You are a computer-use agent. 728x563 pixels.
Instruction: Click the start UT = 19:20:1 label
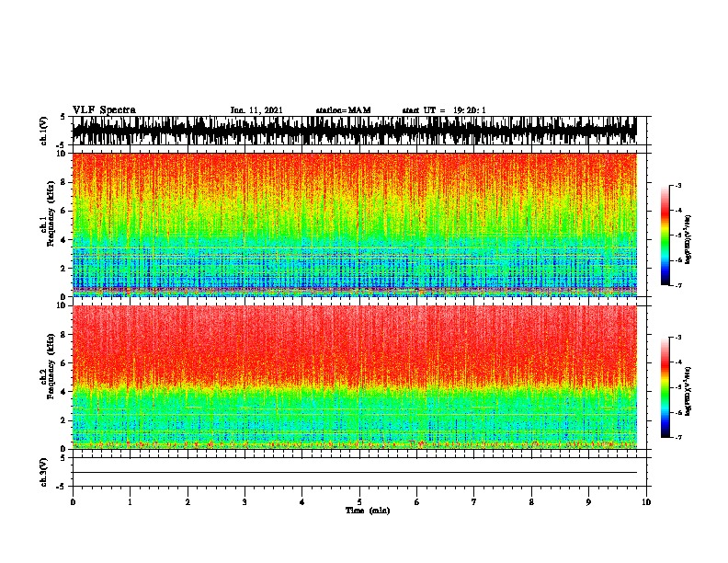(x=444, y=110)
